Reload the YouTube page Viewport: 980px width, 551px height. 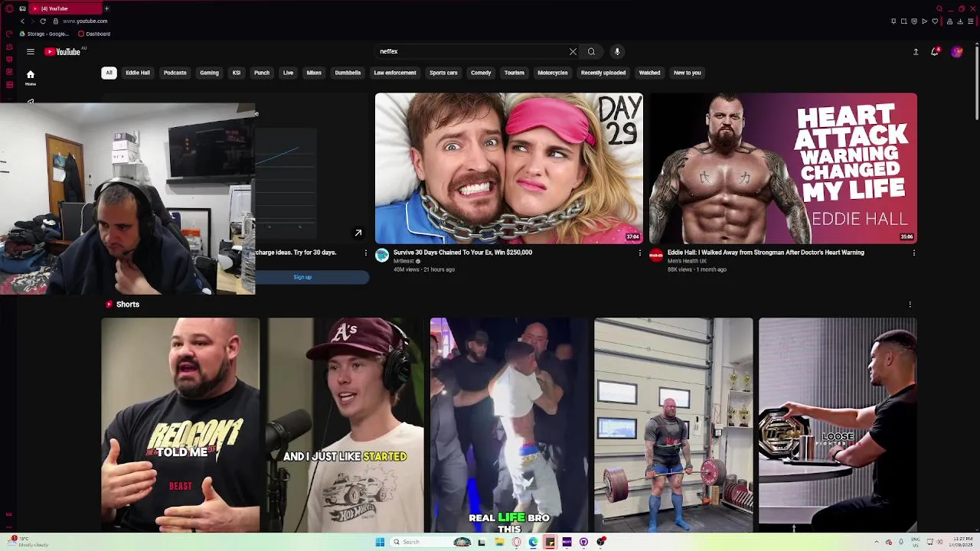(43, 21)
